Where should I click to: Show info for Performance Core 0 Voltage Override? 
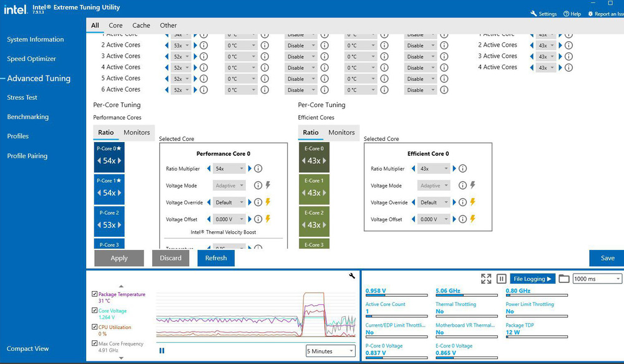258,203
